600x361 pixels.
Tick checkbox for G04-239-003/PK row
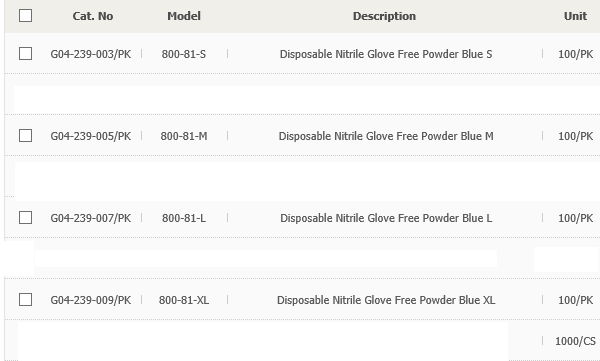point(26,54)
